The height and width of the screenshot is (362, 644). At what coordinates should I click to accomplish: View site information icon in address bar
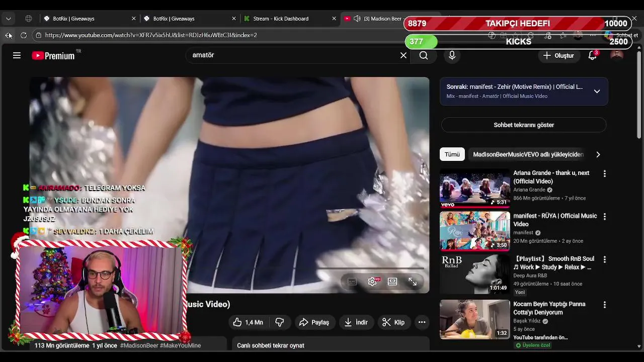point(38,35)
